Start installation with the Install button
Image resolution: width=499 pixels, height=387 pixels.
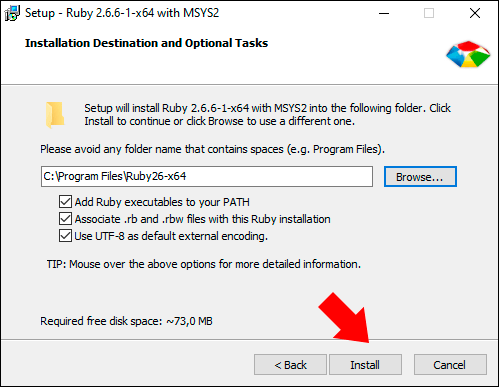365,365
